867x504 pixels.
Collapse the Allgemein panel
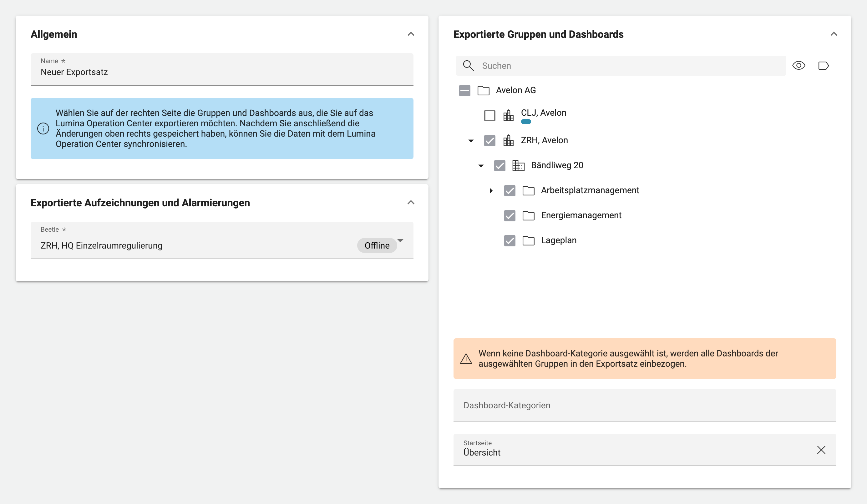click(x=410, y=34)
